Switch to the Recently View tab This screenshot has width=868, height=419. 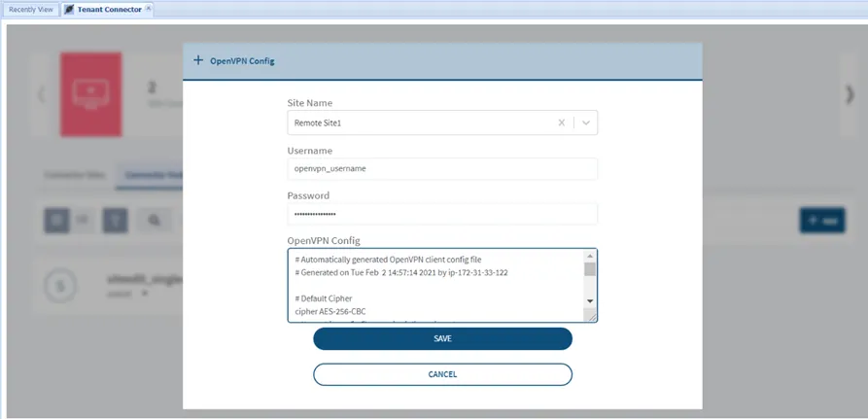pyautogui.click(x=31, y=10)
